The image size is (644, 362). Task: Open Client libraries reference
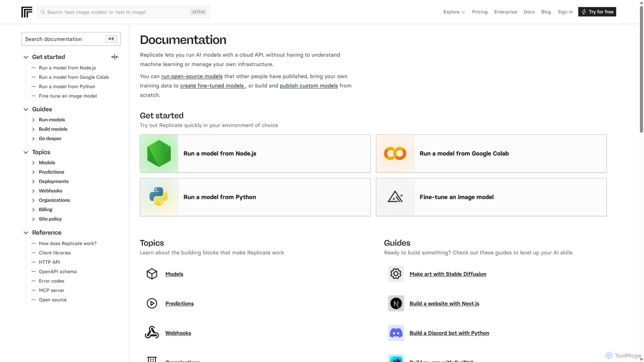coord(55,253)
